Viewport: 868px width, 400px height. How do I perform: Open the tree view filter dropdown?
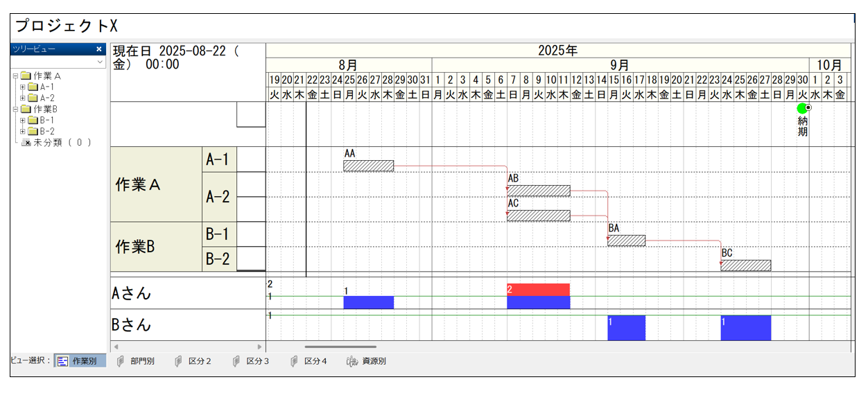(x=100, y=62)
